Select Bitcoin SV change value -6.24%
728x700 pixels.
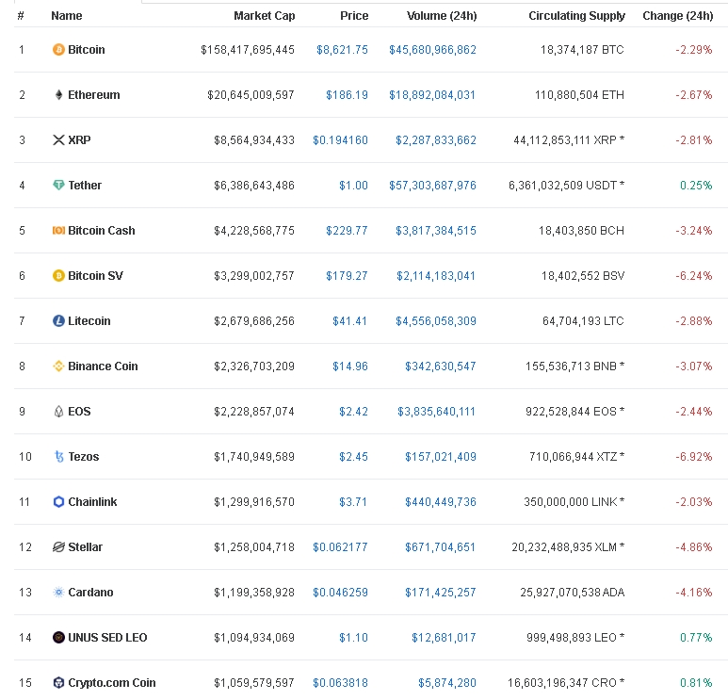tap(694, 275)
